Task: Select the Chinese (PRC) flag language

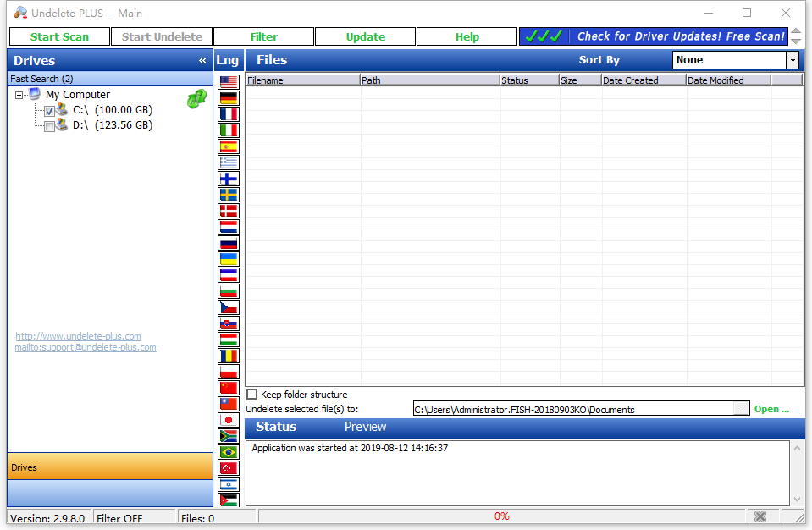Action: 229,388
